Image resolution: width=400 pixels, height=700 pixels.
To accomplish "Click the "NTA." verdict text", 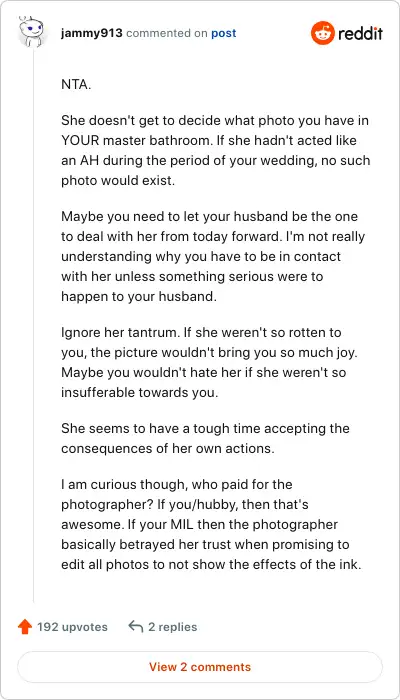I will [76, 84].
